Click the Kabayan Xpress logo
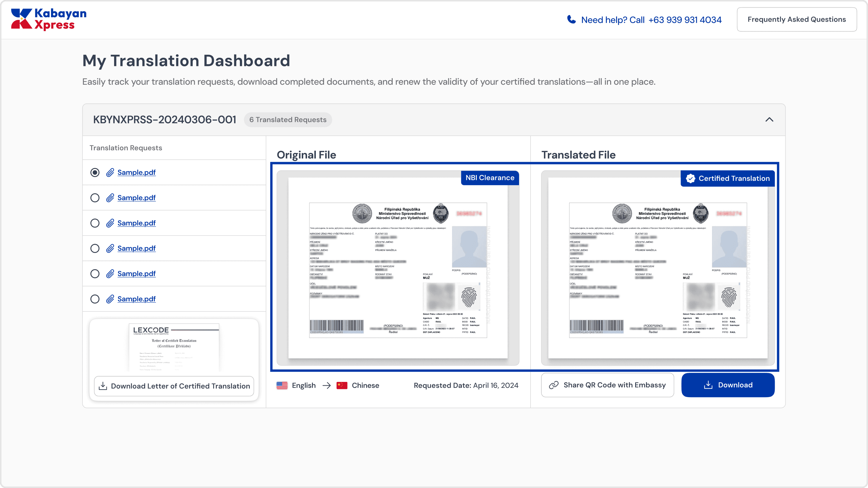868x488 pixels. coord(48,19)
